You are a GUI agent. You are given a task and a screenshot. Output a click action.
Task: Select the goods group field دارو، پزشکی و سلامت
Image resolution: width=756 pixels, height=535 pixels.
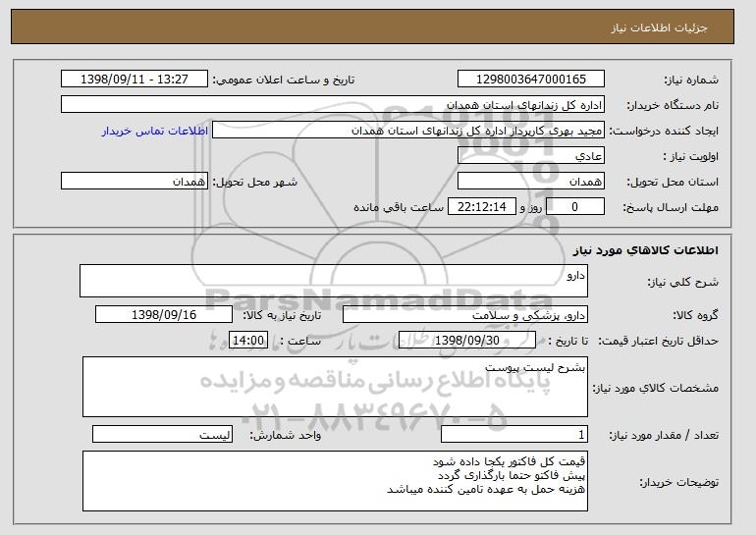click(465, 315)
